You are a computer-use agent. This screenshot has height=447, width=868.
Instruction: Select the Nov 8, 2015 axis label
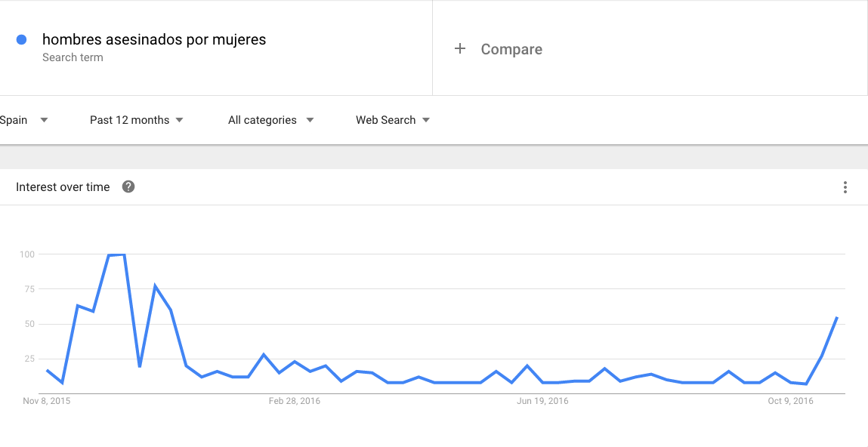point(47,401)
